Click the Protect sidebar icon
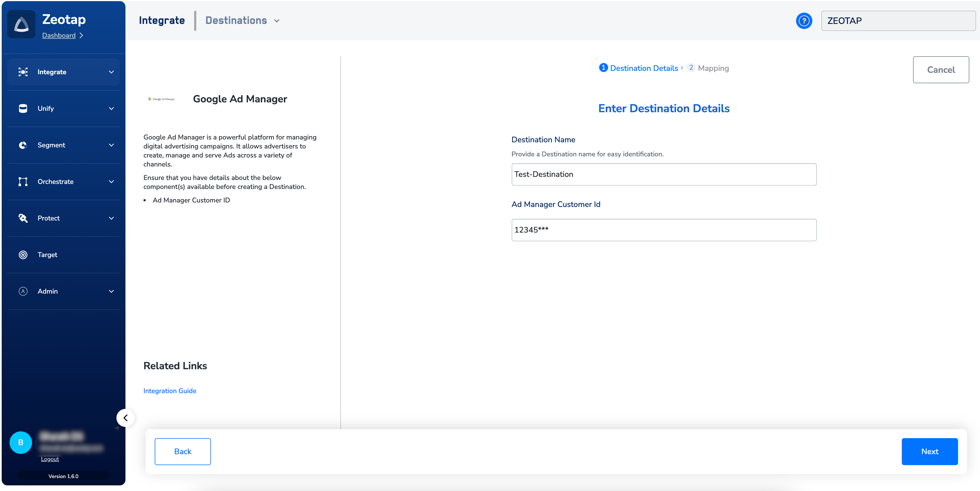Image resolution: width=980 pixels, height=491 pixels. click(23, 218)
